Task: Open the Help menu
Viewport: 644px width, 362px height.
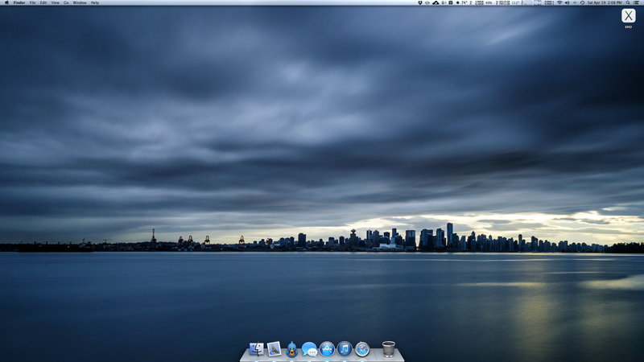Action: pyautogui.click(x=95, y=2)
